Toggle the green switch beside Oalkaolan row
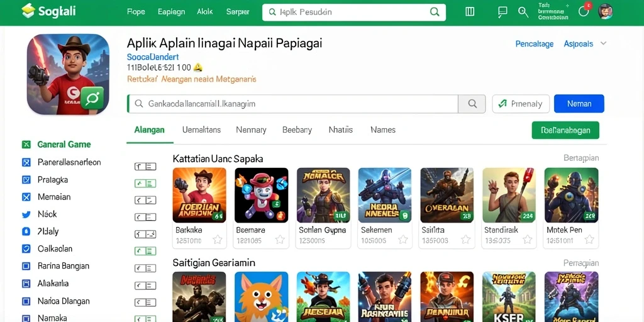The height and width of the screenshot is (322, 644). coord(145,251)
